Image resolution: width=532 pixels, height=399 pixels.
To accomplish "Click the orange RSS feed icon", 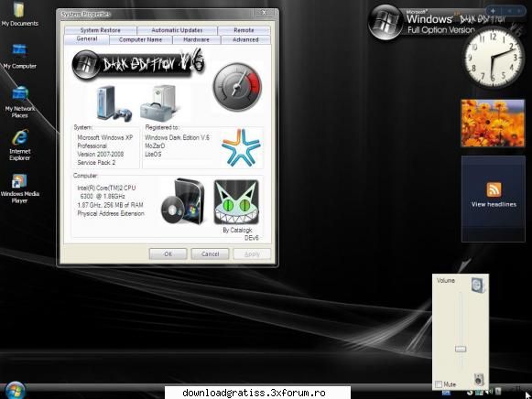I will [x=494, y=189].
